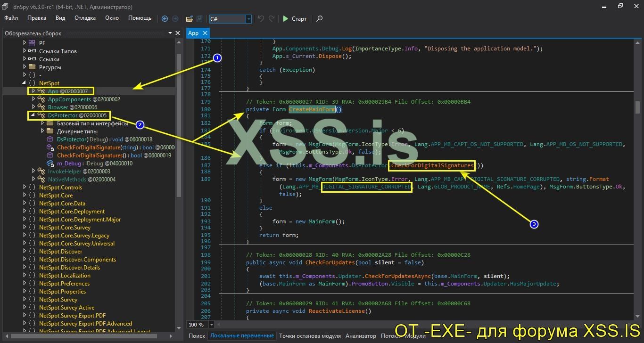Click the class icon beside InvokeHelper
Viewport: 644px width, 343px height.
tap(41, 171)
